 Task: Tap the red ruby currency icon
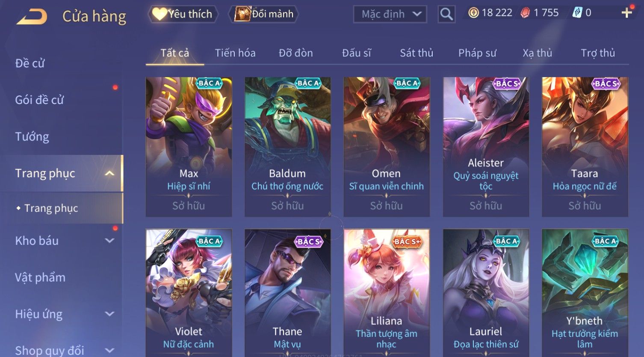(525, 13)
